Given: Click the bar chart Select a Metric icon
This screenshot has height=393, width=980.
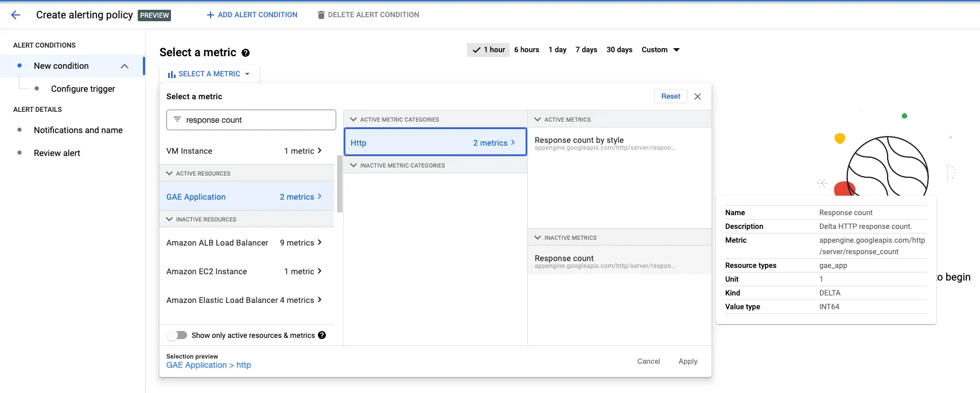Looking at the screenshot, I should tap(172, 74).
